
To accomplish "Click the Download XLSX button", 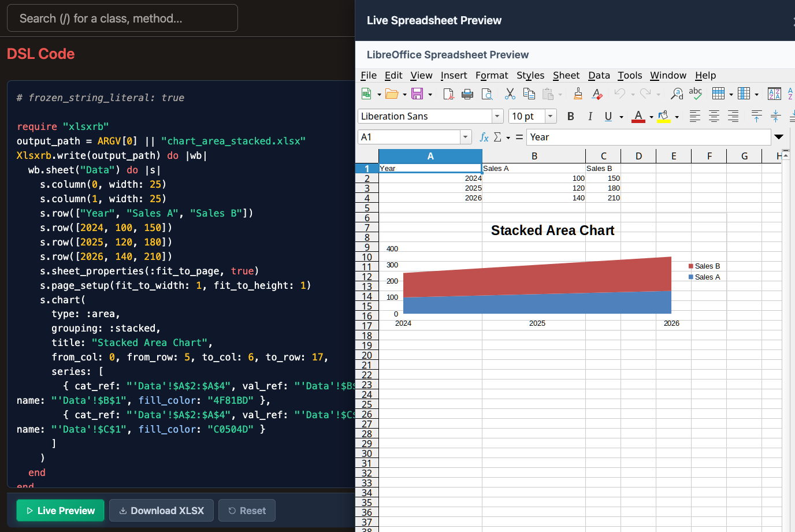I will 161,511.
